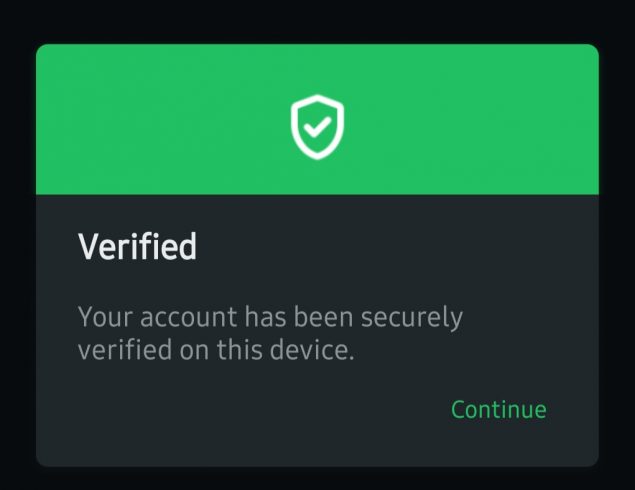Select the "Your account has been securely" line
The width and height of the screenshot is (635, 490).
(270, 318)
